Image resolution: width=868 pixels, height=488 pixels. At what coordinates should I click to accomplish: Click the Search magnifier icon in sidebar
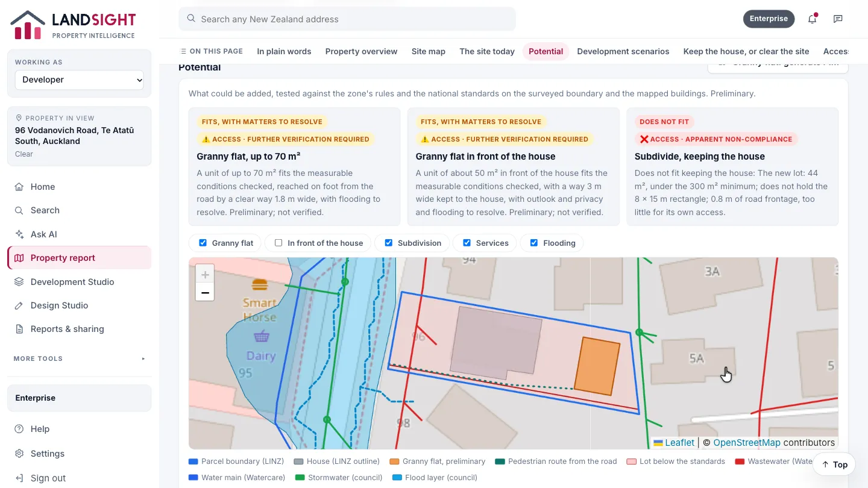coord(19,210)
